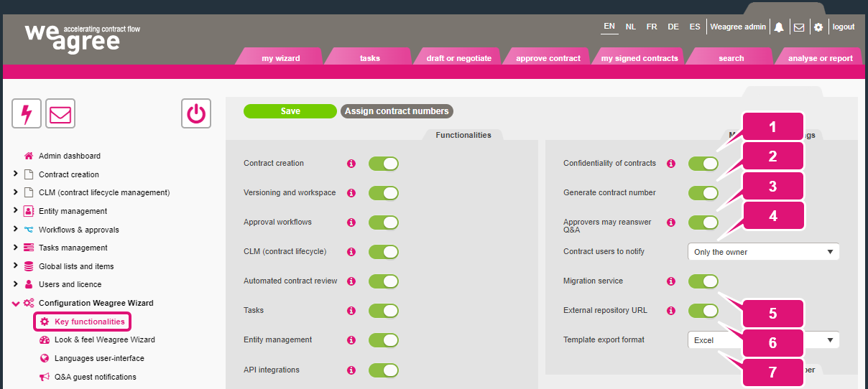Viewport: 868px width, 389px height.
Task: Expand Workflows & approvals tree node
Action: [x=16, y=230]
